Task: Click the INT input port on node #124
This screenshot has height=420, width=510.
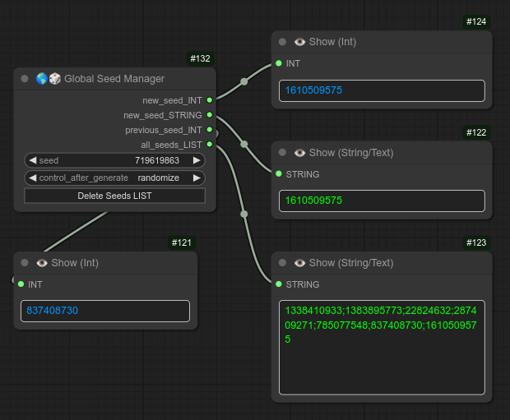Action: point(279,63)
